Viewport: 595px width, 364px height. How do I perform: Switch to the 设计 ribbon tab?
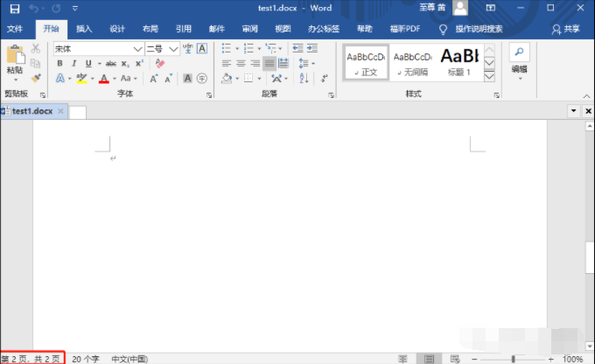(117, 29)
